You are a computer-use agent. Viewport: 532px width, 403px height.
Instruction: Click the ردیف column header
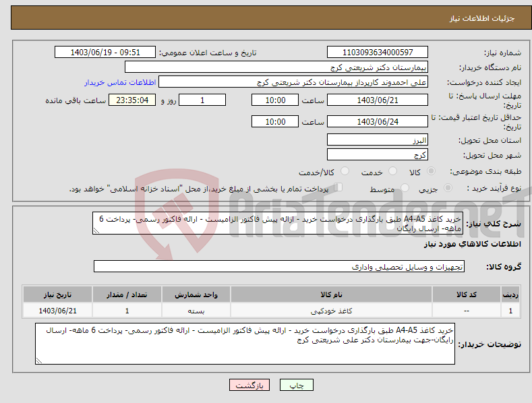510,294
